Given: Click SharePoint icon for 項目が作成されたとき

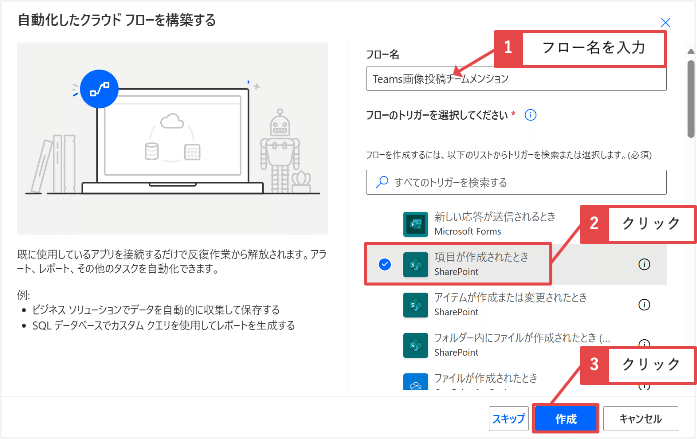Looking at the screenshot, I should [415, 264].
